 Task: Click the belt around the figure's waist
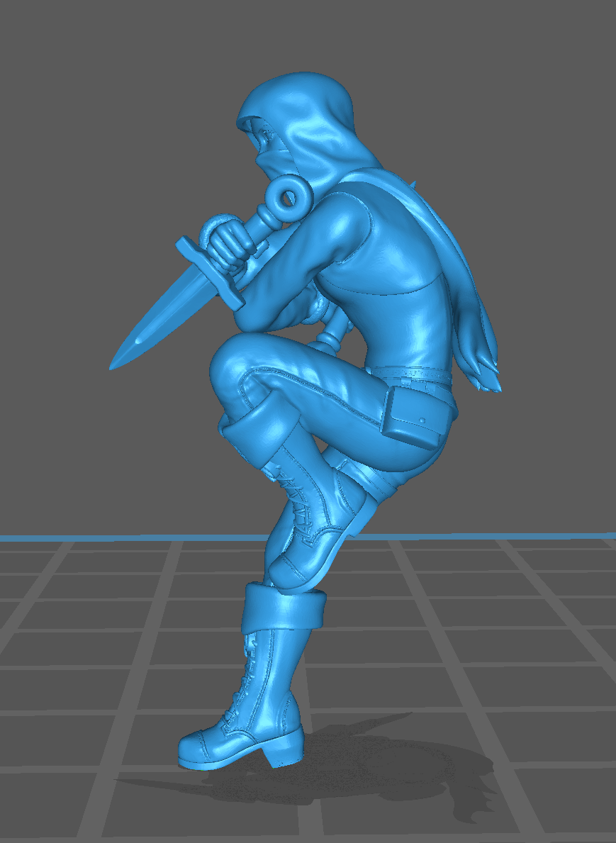411,374
